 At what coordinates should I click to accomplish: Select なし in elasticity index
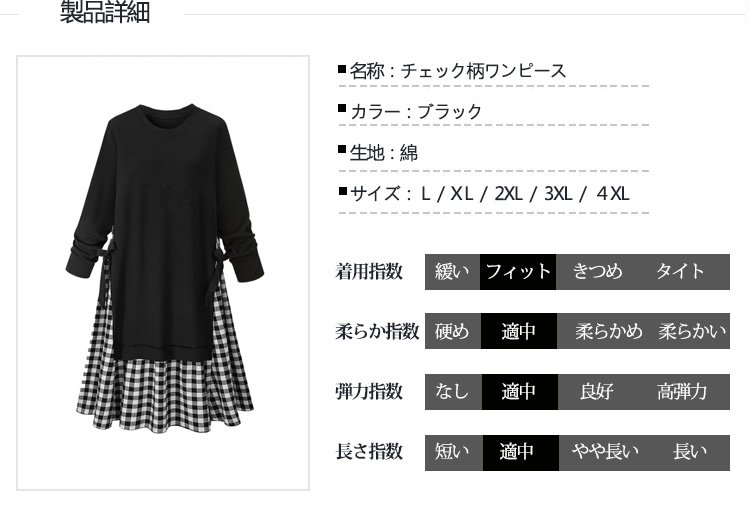[x=453, y=392]
